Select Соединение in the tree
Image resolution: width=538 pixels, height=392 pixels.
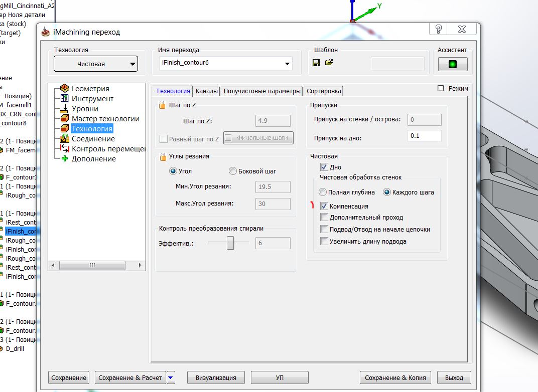[x=93, y=138]
